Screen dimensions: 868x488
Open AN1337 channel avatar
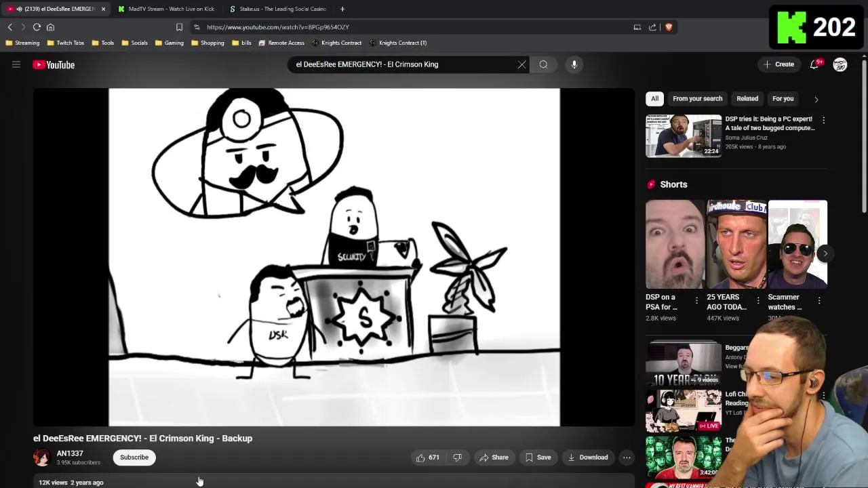pyautogui.click(x=42, y=457)
